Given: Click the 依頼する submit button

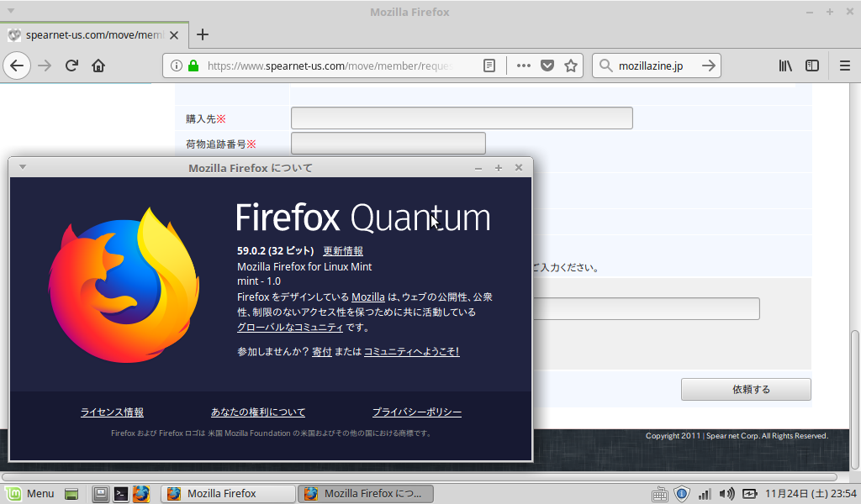Looking at the screenshot, I should point(746,390).
